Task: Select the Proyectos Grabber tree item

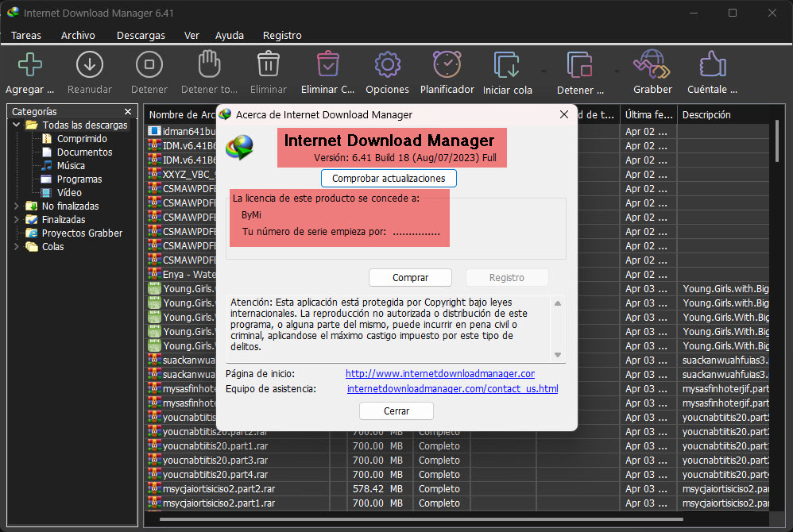Action: (x=75, y=233)
